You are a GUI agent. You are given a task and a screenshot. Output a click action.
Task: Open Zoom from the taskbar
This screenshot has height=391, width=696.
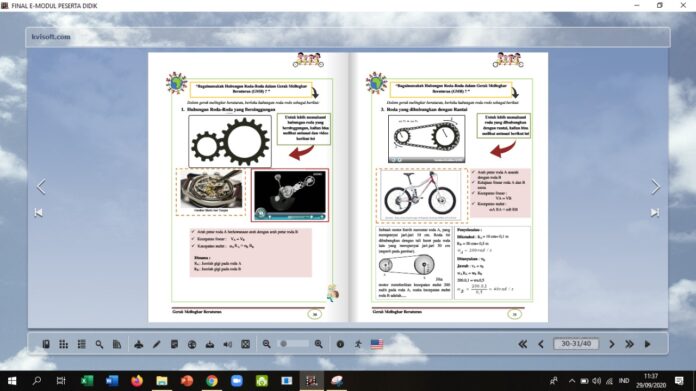point(237,381)
